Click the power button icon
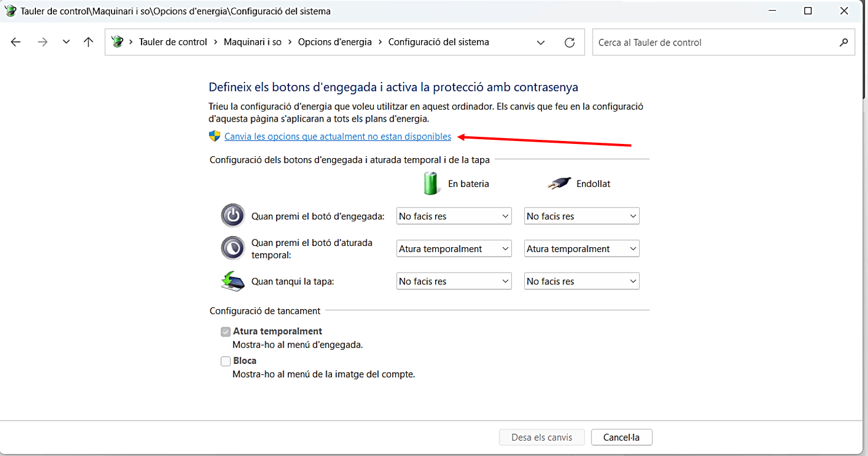Image resolution: width=868 pixels, height=456 pixels. click(x=233, y=216)
